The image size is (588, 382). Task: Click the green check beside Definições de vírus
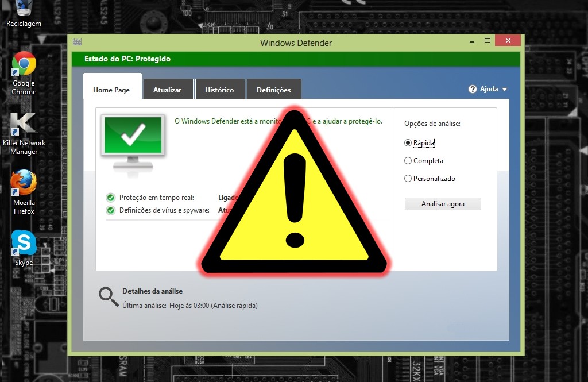tap(111, 210)
